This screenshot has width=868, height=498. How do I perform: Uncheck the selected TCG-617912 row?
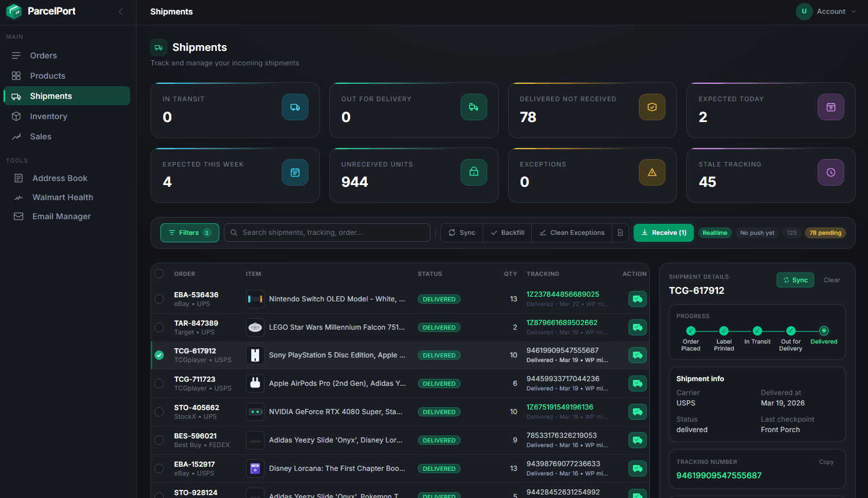[x=159, y=355]
